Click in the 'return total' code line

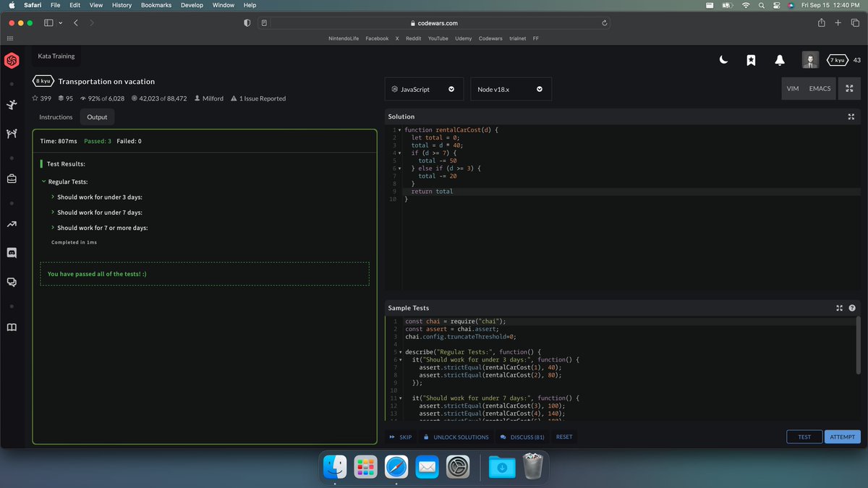click(432, 192)
